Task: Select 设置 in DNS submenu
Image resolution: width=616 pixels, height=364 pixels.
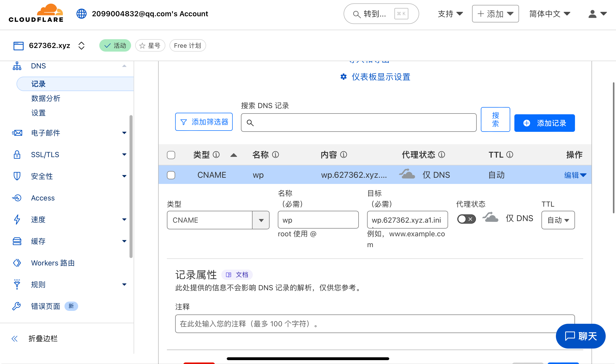Action: (x=38, y=113)
